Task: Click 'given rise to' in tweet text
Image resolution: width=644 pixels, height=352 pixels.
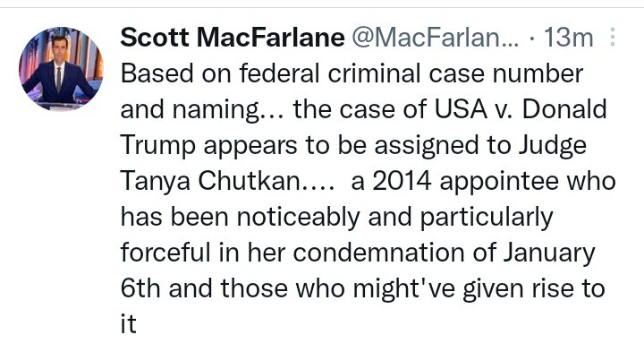Action: click(x=534, y=288)
